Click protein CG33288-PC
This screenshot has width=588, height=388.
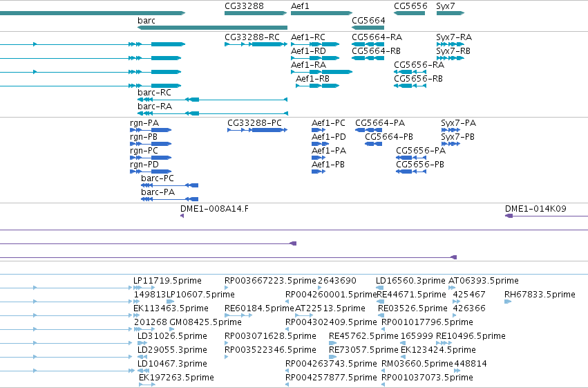point(258,130)
